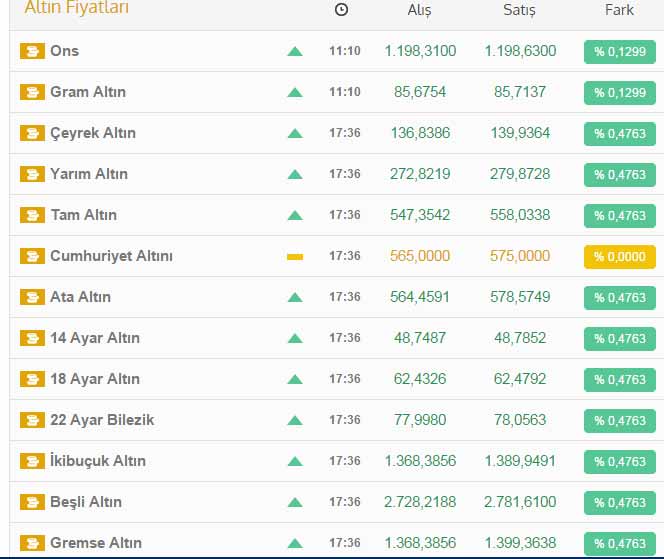Click the green up arrow in Yarım Altın row
This screenshot has height=559, width=664.
click(x=294, y=174)
